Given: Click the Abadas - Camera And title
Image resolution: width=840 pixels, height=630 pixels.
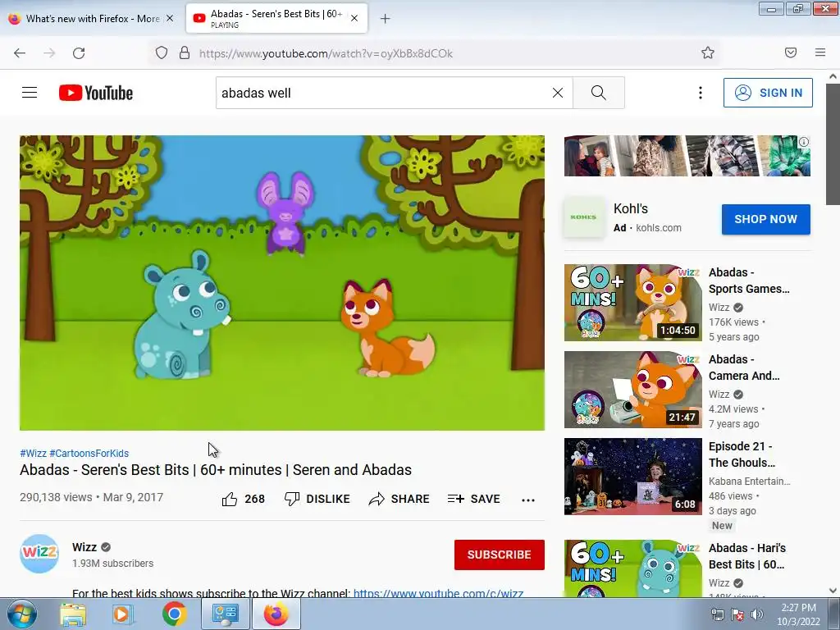Looking at the screenshot, I should point(744,367).
